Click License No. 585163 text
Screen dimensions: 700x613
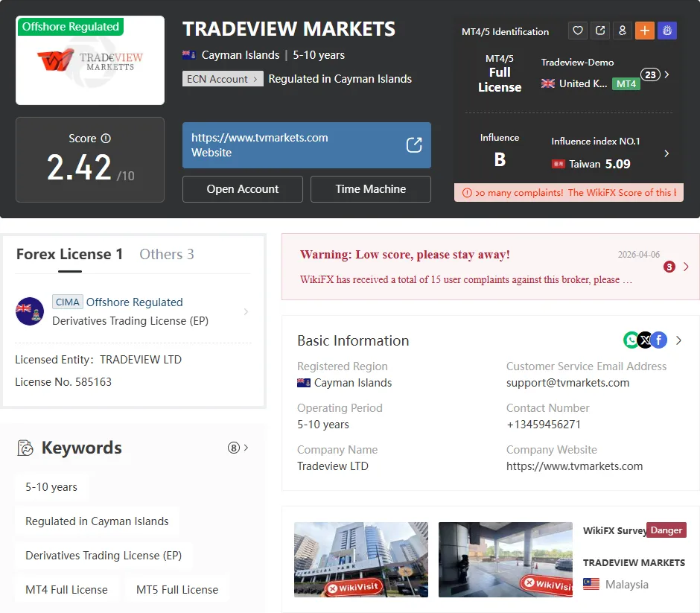(x=63, y=382)
